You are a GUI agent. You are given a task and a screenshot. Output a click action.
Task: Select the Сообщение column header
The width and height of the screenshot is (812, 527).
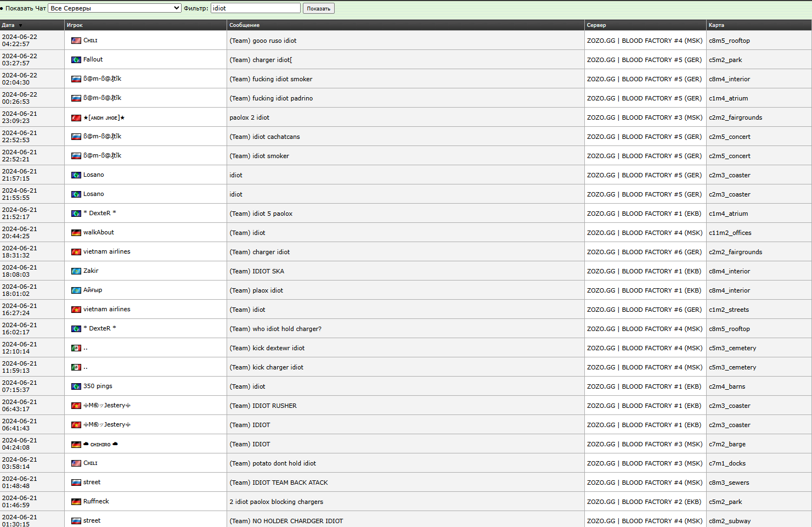click(x=244, y=25)
